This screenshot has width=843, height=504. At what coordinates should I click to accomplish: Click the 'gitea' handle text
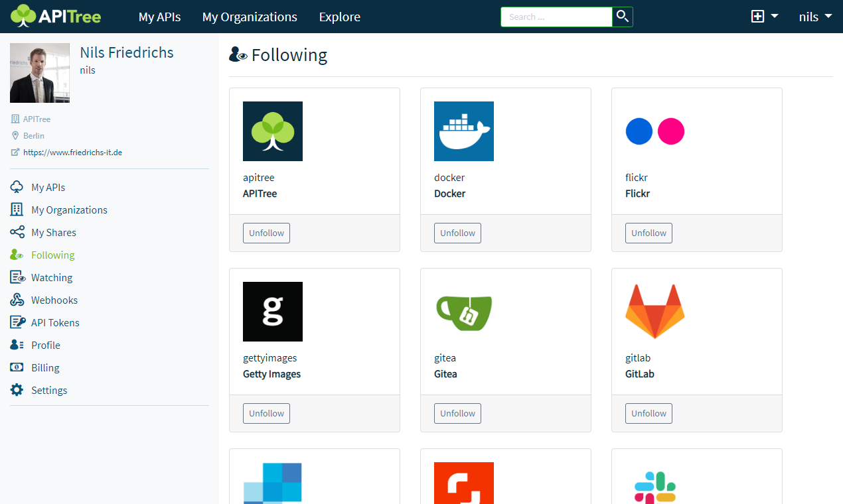point(445,358)
